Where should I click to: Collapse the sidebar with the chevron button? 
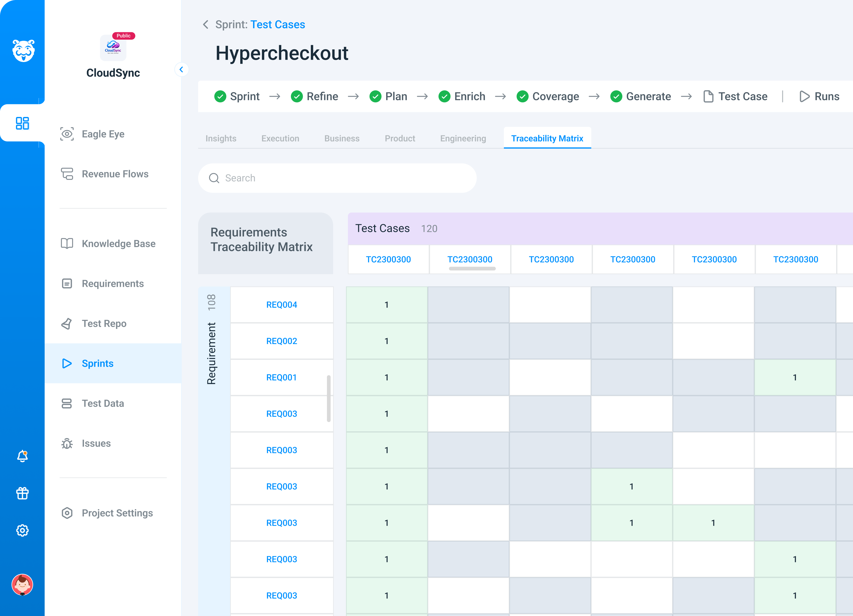[181, 70]
